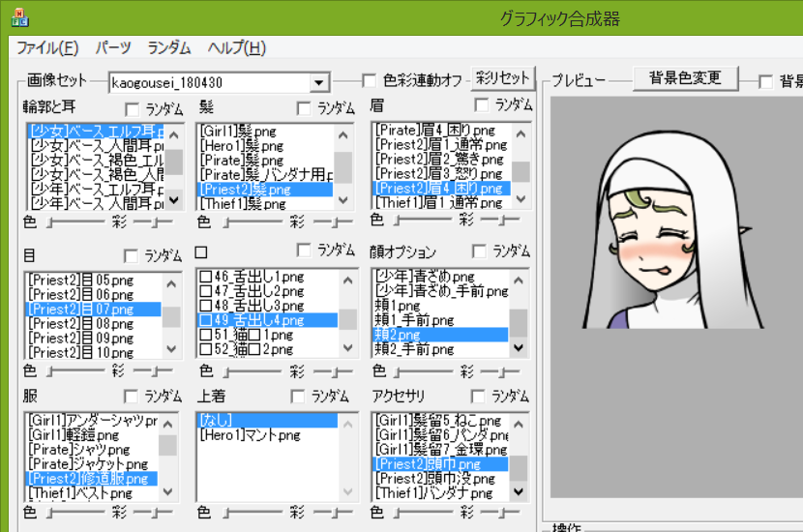The width and height of the screenshot is (803, 532).
Task: Click up arrow of 口 list scrollbar
Action: click(348, 281)
